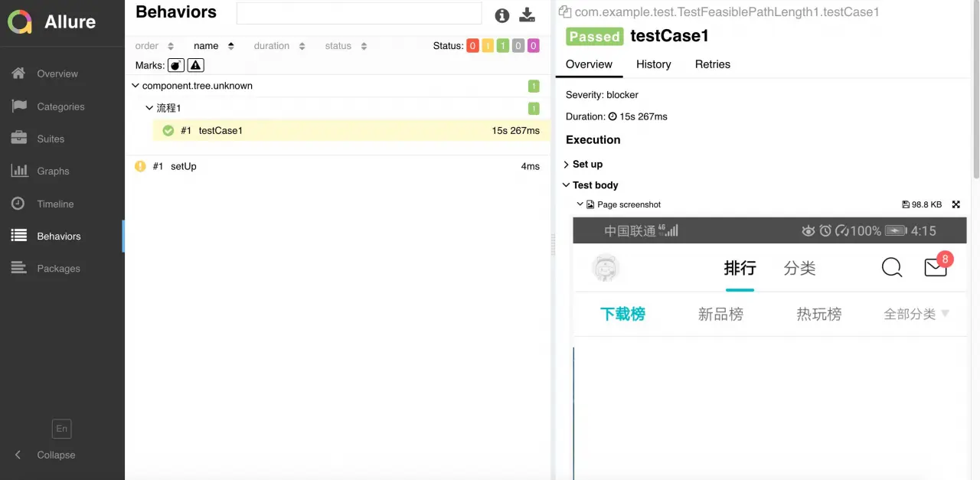Screen dimensions: 980x480
Task: Open the Overview page in sidebar
Action: (57, 73)
